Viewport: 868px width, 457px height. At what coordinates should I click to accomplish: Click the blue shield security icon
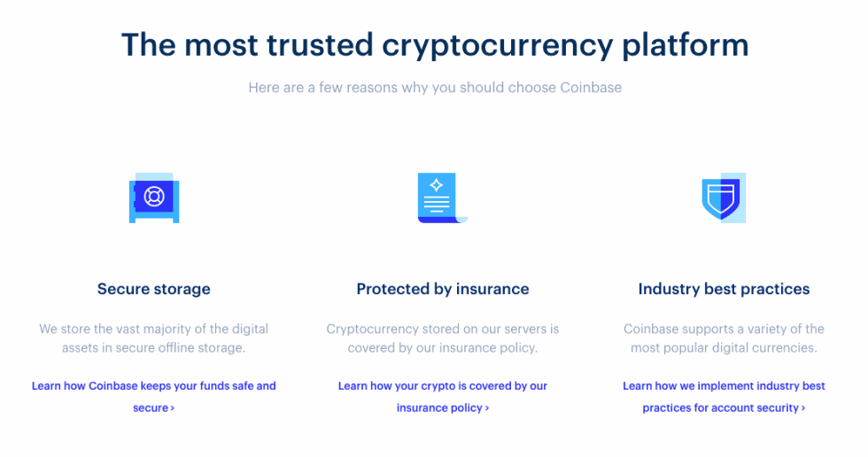click(723, 198)
